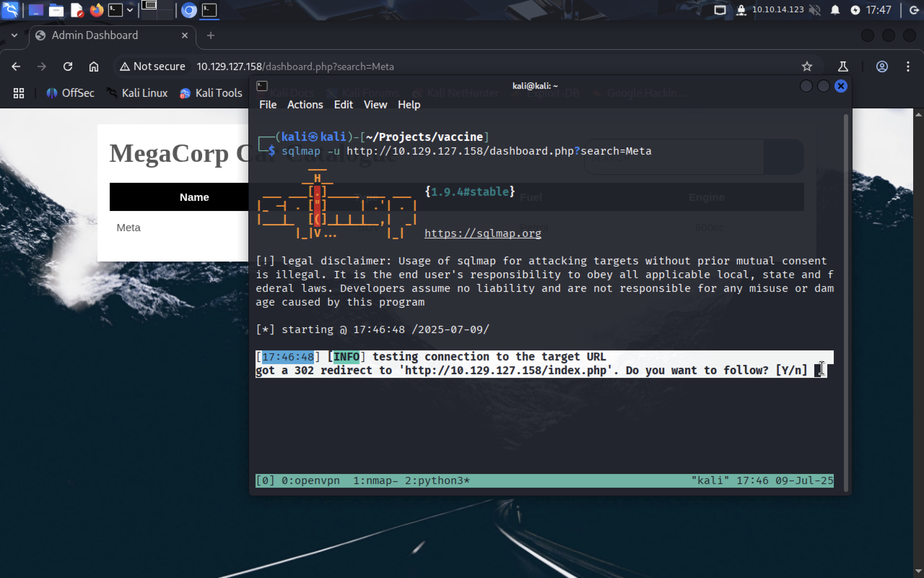
Task: Click the browser home button
Action: coord(93,66)
